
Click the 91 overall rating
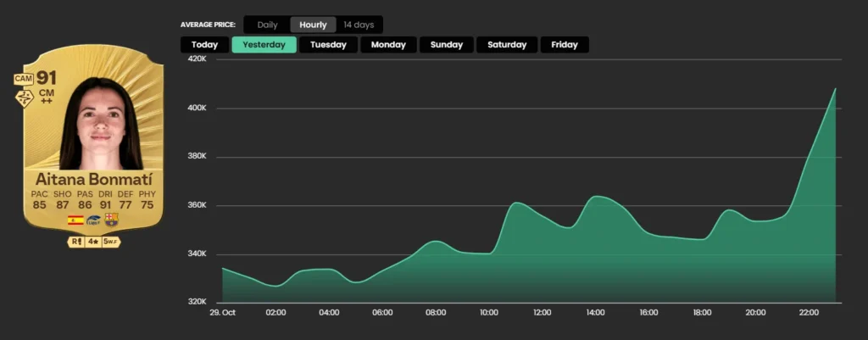point(47,78)
